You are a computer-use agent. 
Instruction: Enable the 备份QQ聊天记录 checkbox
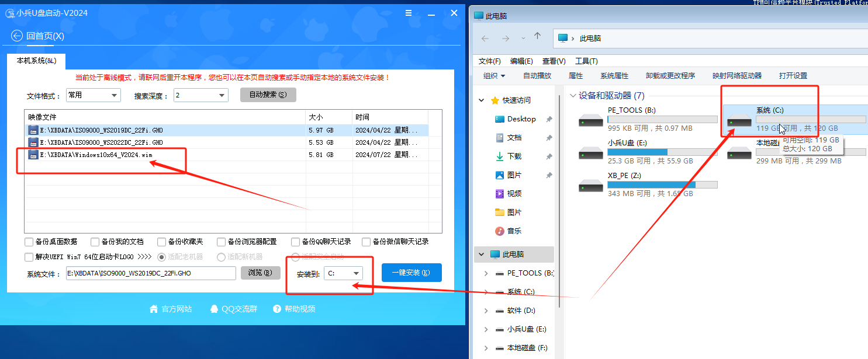pos(296,242)
